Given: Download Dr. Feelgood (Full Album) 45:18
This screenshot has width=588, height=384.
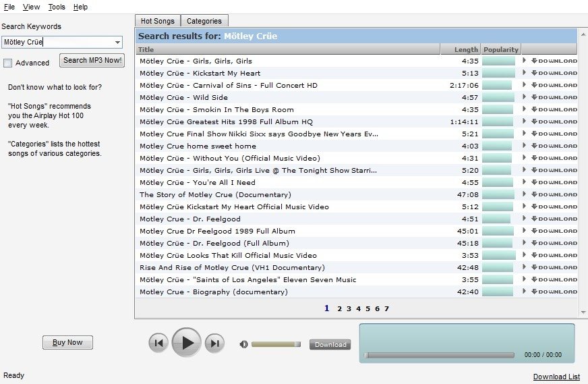Looking at the screenshot, I should (554, 243).
